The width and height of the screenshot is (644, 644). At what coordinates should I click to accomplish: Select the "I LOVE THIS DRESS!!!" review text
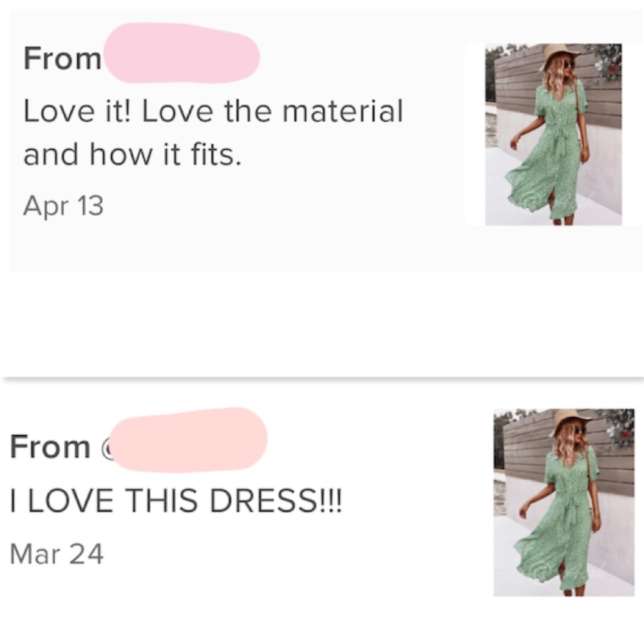pyautogui.click(x=176, y=500)
